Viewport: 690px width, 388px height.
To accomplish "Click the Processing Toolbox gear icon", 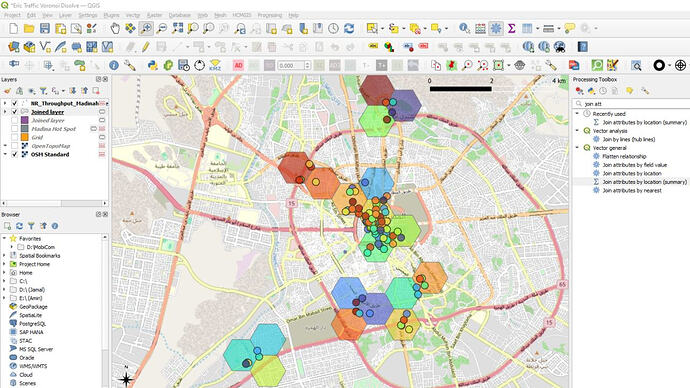I will click(x=496, y=29).
